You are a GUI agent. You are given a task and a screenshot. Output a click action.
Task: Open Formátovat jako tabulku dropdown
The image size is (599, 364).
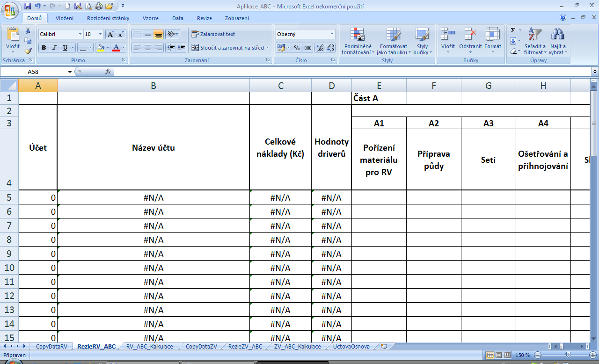coord(394,40)
